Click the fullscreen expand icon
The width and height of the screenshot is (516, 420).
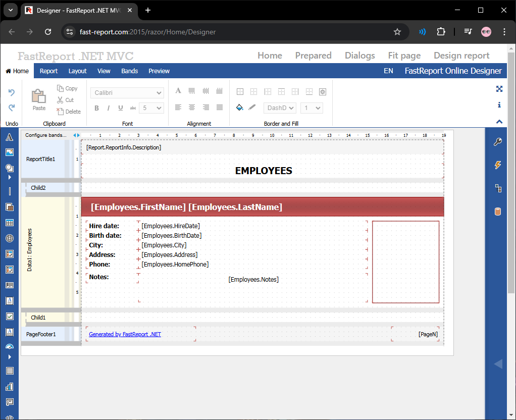point(499,89)
